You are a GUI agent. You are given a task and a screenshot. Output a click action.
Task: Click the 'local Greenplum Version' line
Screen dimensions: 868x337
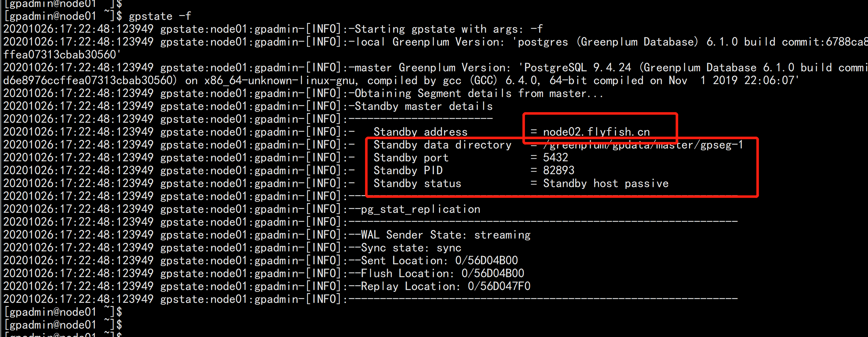(430, 42)
